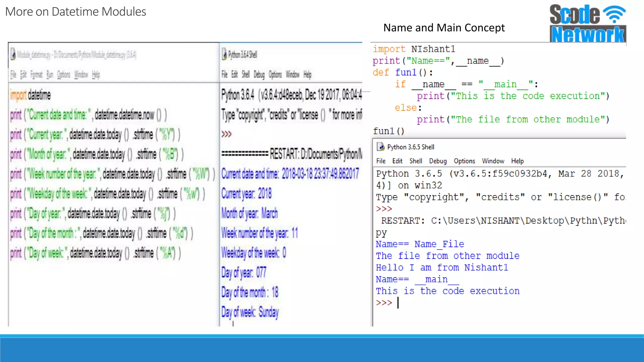Click the 'Weekday of the week: 0' output
The image size is (644, 362).
coord(254,253)
